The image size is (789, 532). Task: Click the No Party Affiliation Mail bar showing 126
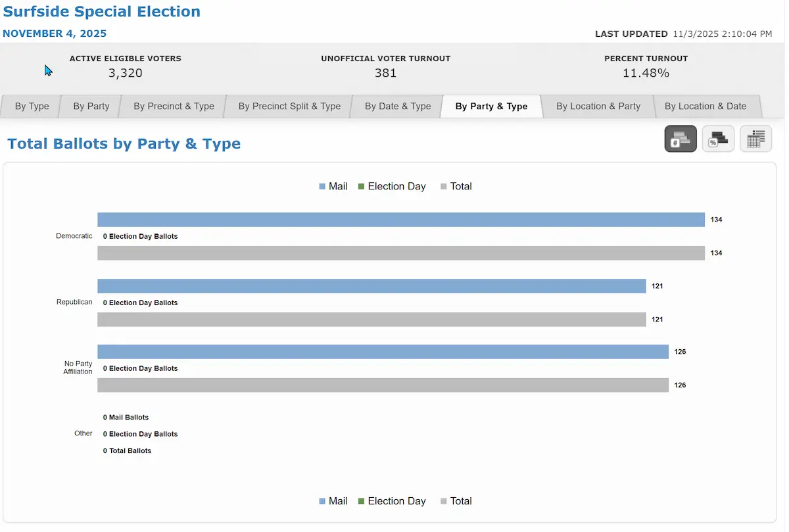click(x=383, y=352)
